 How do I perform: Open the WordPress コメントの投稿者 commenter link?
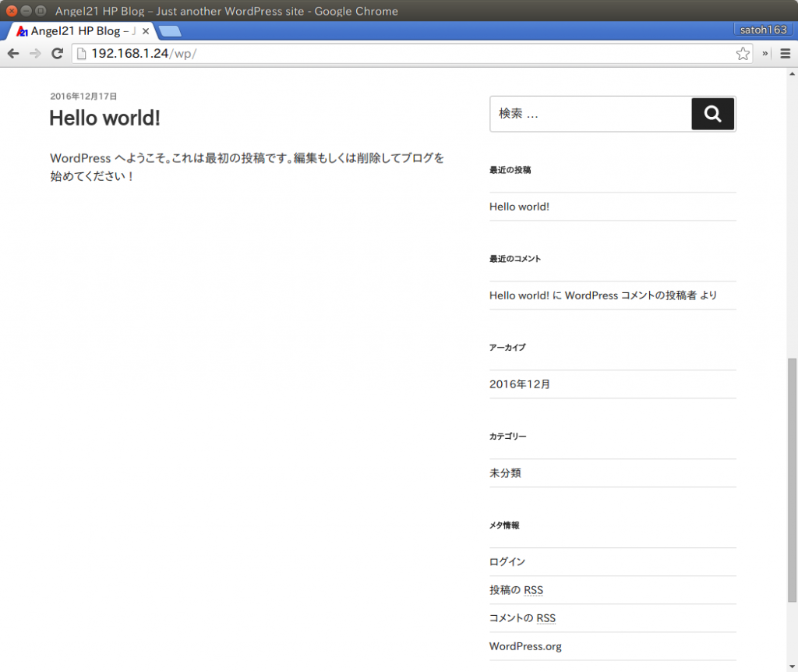[x=630, y=295]
